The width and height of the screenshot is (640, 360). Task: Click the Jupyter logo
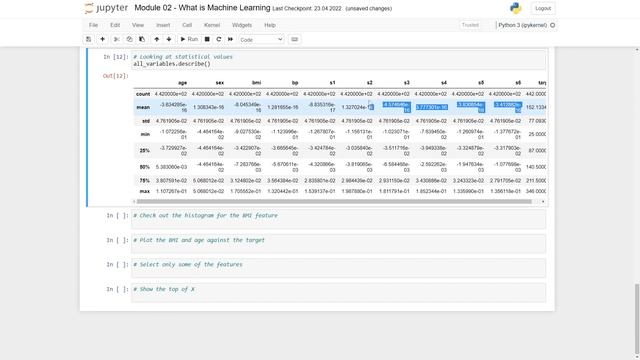tap(106, 8)
